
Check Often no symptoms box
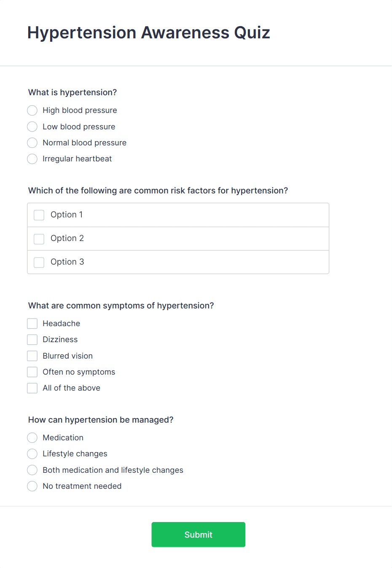tap(32, 372)
